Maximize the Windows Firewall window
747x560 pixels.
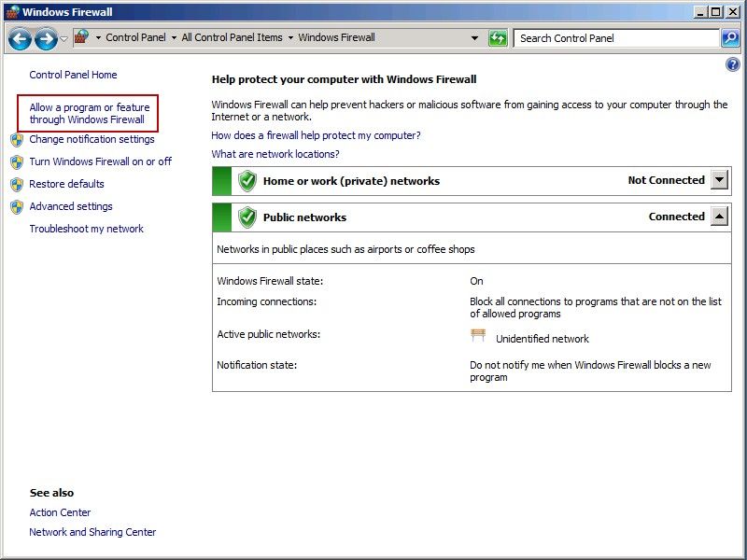click(715, 11)
